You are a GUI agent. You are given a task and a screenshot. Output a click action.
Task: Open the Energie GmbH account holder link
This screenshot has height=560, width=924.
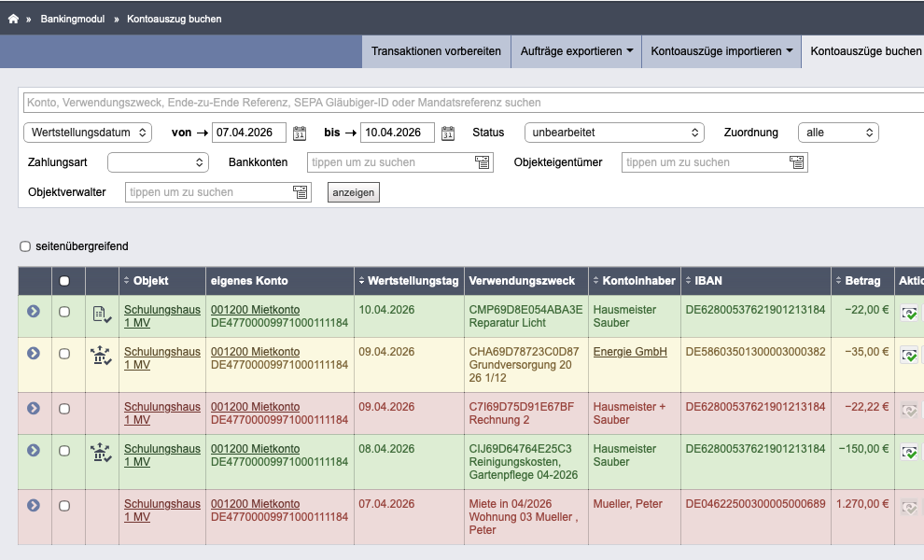pos(630,352)
